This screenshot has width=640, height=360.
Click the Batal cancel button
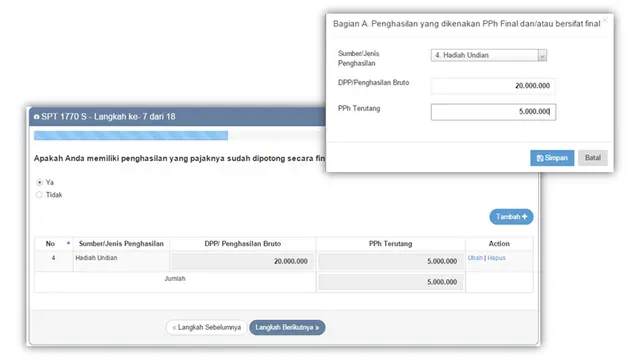coord(593,158)
